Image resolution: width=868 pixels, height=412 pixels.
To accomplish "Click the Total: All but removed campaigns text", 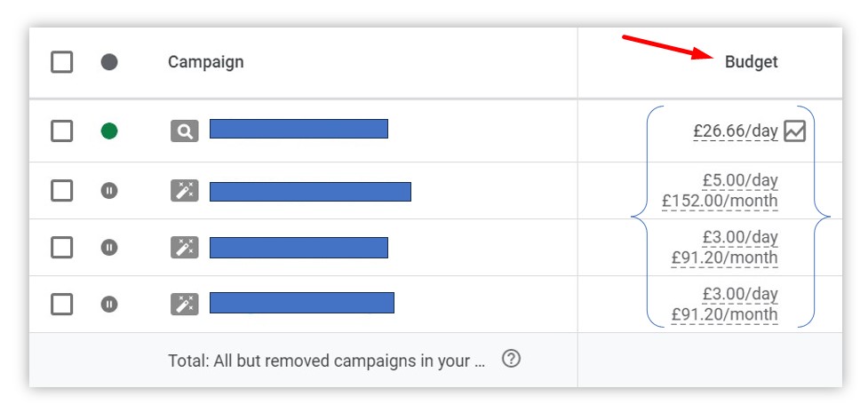I will pos(327,360).
